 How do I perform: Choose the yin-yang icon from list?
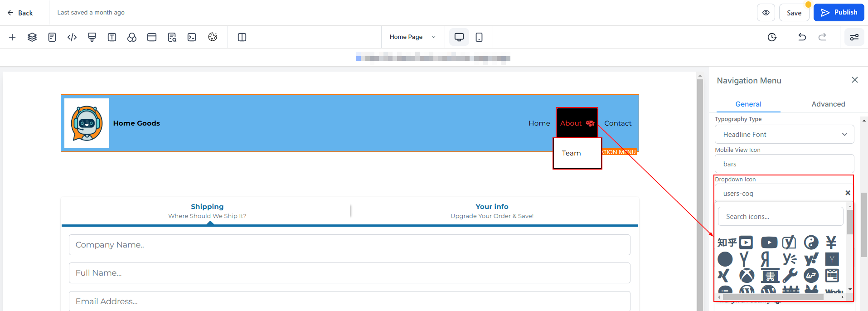tap(811, 243)
